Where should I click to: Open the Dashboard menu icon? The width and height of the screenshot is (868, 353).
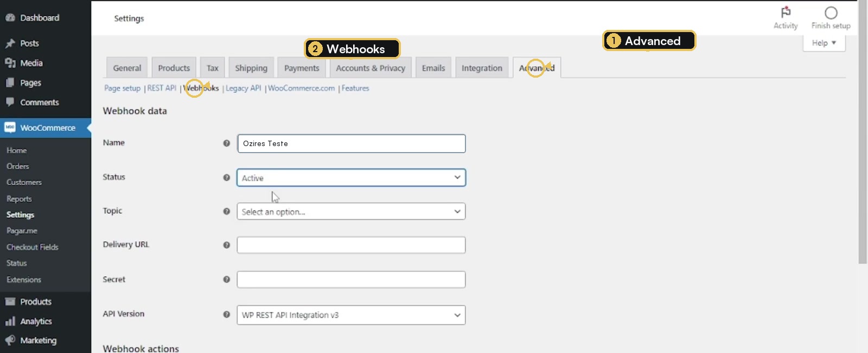[10, 18]
